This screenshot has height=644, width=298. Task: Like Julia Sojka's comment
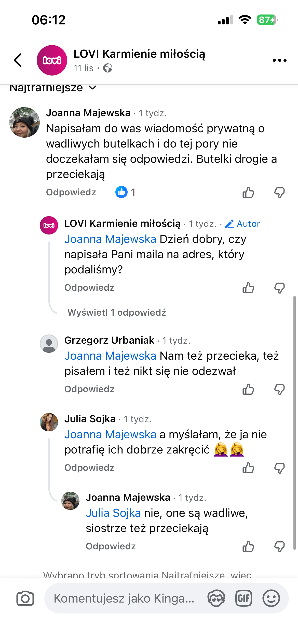pos(248,468)
